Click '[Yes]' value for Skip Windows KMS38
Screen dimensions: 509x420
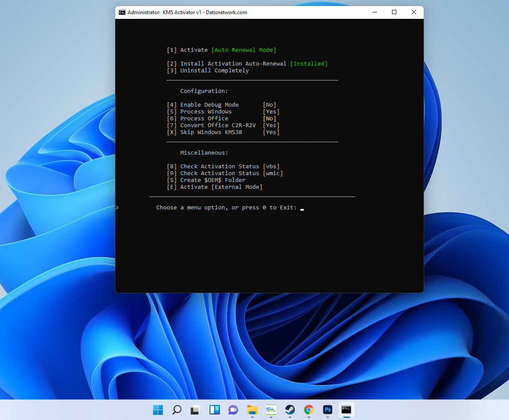coord(271,132)
